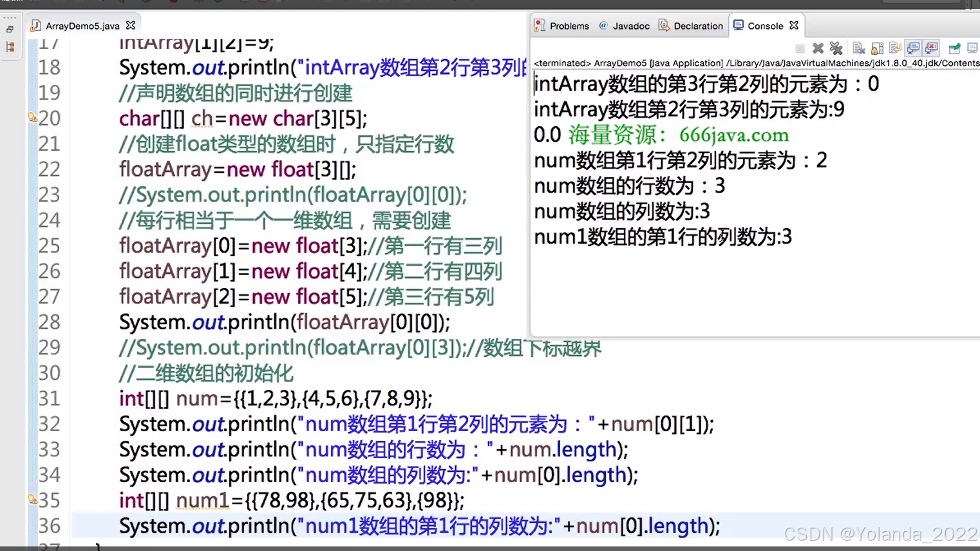Screen dimensions: 980x551
Task: Click the println with 'num1数组的第1行的列数为'
Action: [x=419, y=526]
